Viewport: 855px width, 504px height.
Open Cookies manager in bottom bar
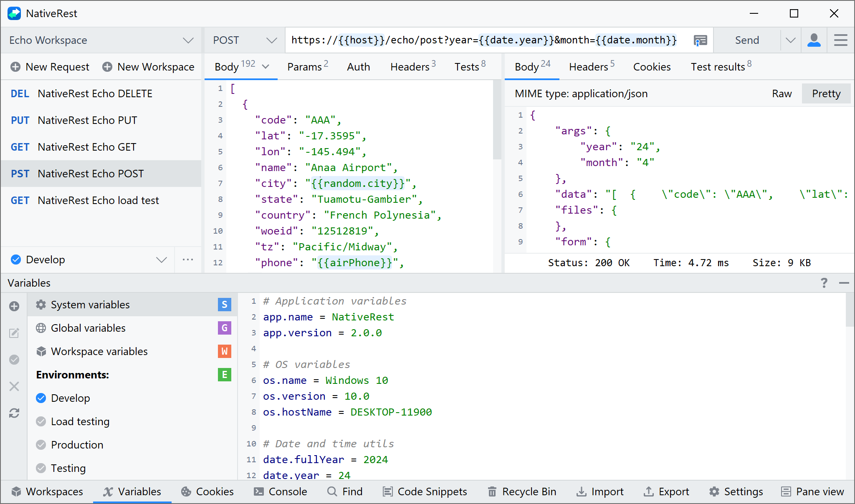(207, 491)
